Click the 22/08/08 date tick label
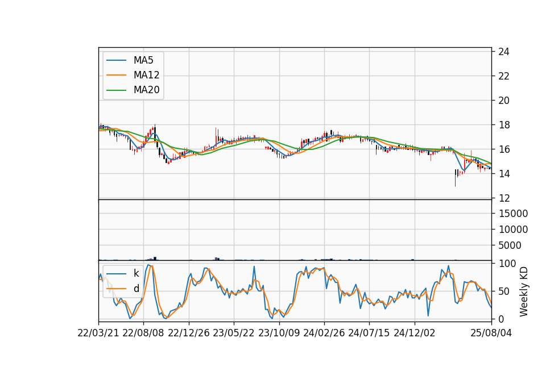The image size is (546, 392). 143,333
